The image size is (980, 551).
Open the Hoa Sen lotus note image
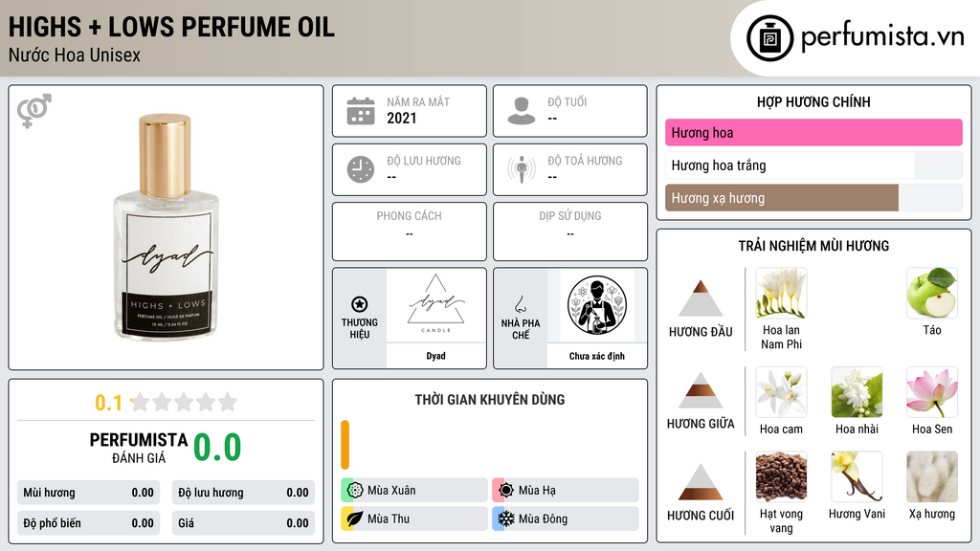coord(932,392)
